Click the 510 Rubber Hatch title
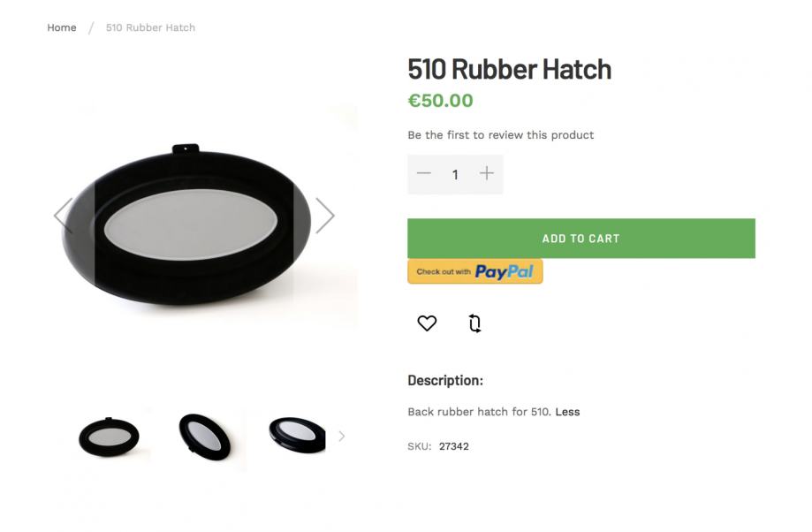This screenshot has width=812, height=532. pos(509,69)
